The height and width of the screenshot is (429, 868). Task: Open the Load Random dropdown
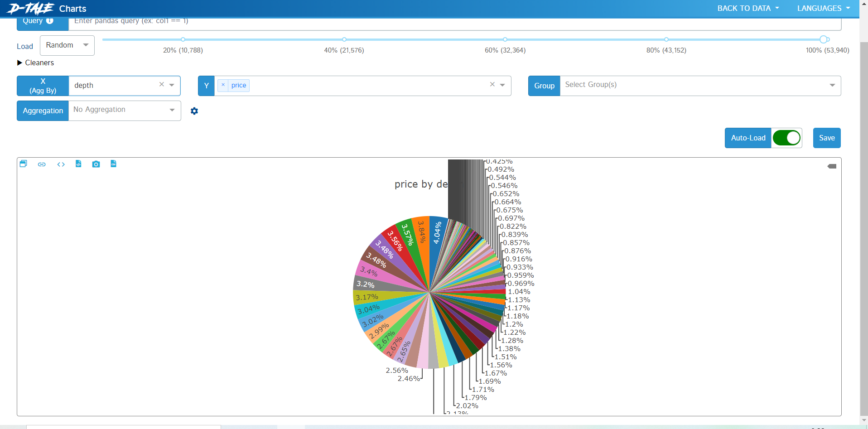pyautogui.click(x=67, y=45)
